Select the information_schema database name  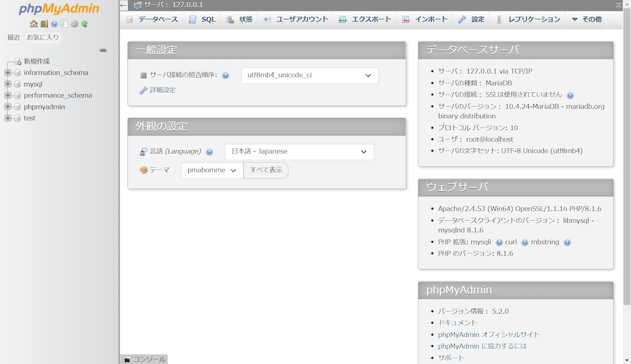[x=56, y=73]
